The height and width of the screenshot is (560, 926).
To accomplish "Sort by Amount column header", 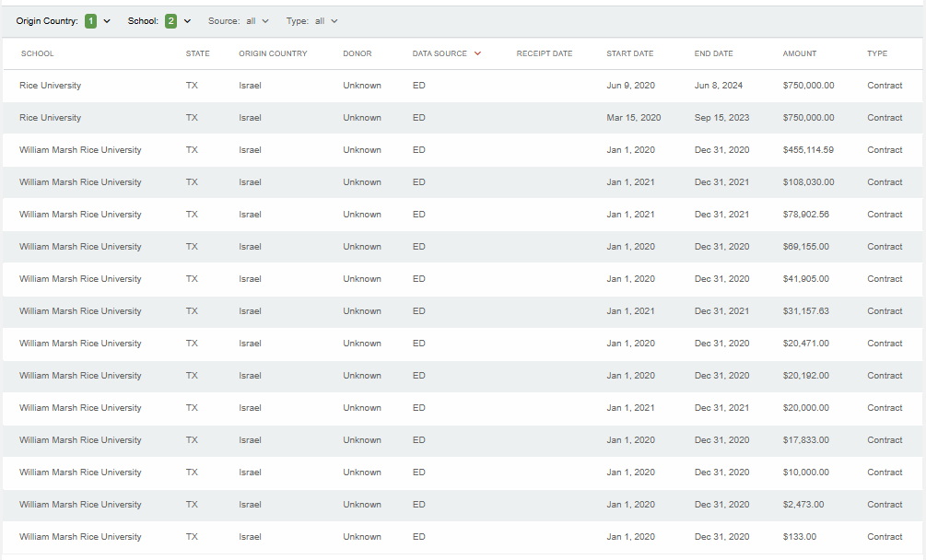I will (x=800, y=53).
